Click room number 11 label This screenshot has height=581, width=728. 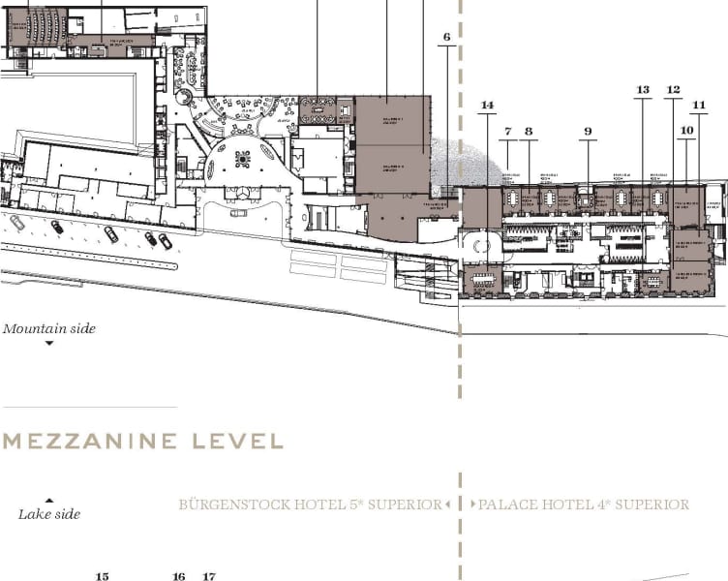click(x=699, y=105)
